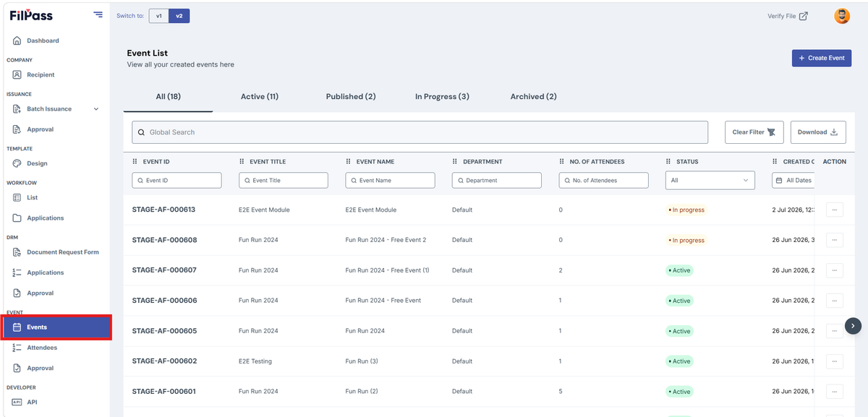Image resolution: width=868 pixels, height=417 pixels.
Task: Click the Clear Filter button
Action: coord(754,132)
